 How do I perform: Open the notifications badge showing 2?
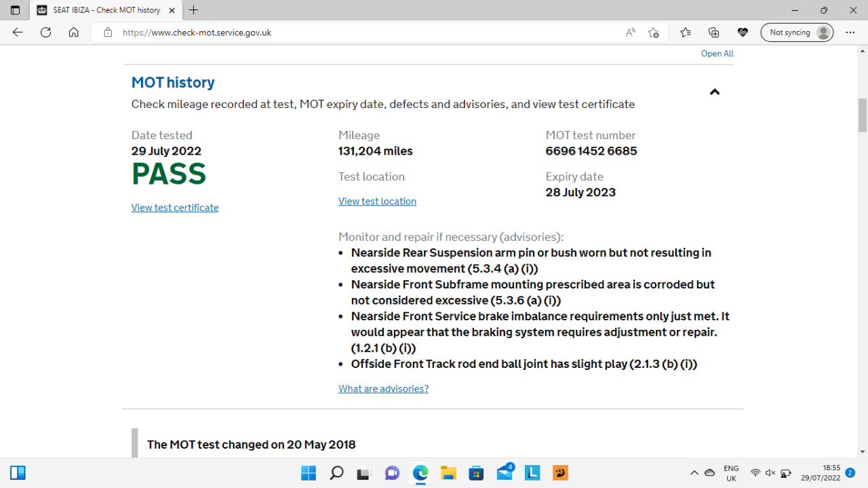(850, 472)
